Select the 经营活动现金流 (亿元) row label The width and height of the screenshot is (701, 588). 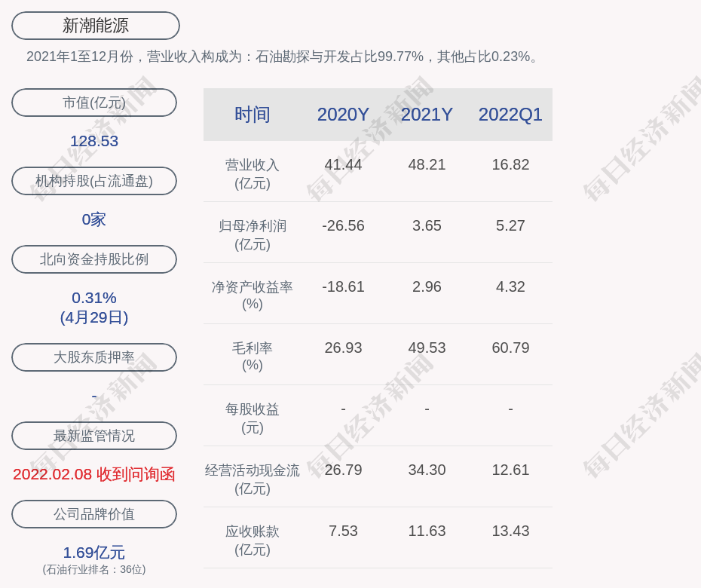coord(253,479)
